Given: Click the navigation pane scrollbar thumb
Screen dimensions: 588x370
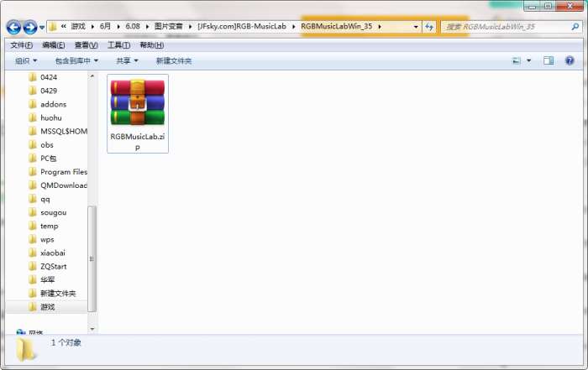Looking at the screenshot, I should 92,258.
